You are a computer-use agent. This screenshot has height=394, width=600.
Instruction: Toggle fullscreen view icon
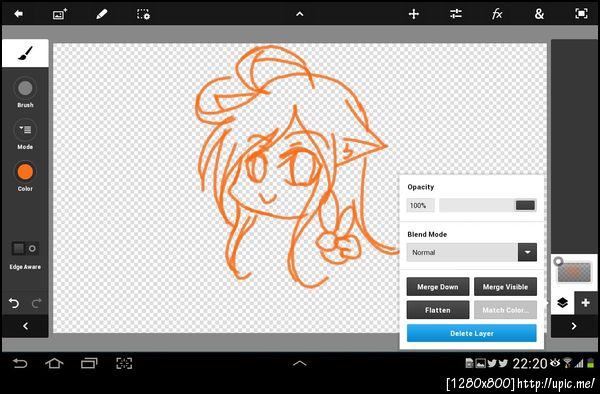(581, 14)
